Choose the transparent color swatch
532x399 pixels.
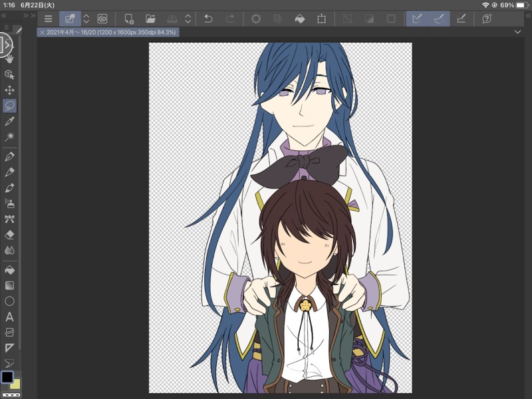click(11, 395)
